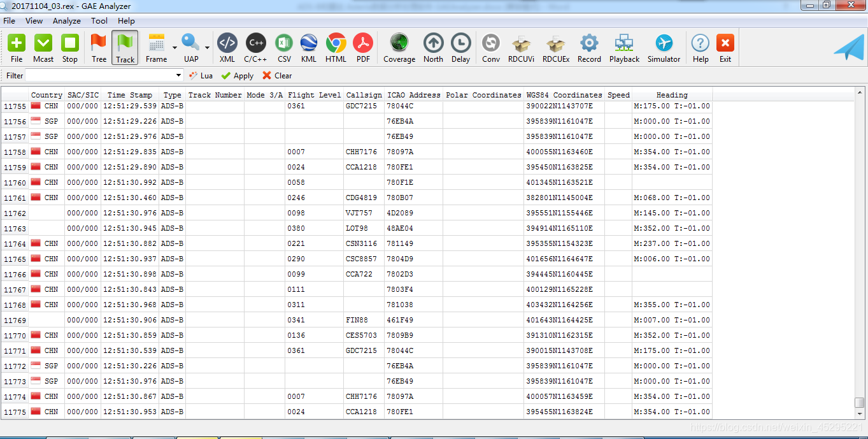
Task: Export as C/C++ code
Action: click(256, 48)
